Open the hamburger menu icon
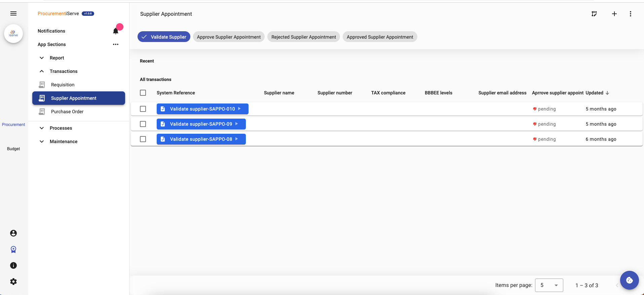644x295 pixels. (x=13, y=13)
